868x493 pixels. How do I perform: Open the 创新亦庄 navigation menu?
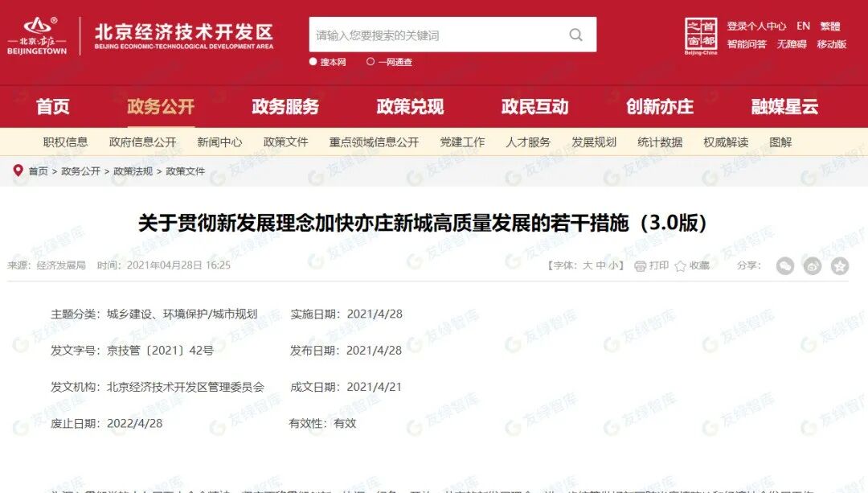pyautogui.click(x=661, y=106)
